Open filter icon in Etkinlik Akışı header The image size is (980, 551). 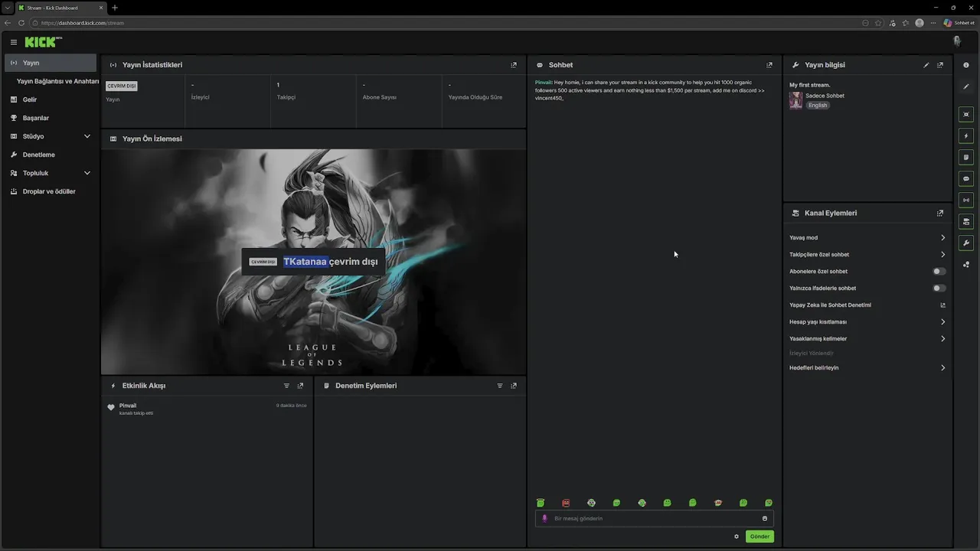click(x=286, y=386)
